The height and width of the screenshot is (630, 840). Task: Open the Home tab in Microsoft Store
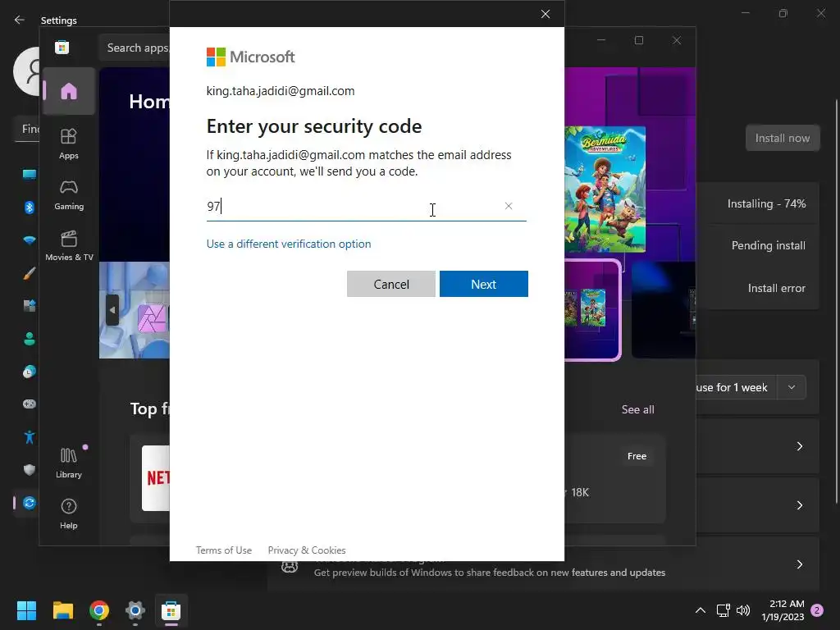point(69,91)
